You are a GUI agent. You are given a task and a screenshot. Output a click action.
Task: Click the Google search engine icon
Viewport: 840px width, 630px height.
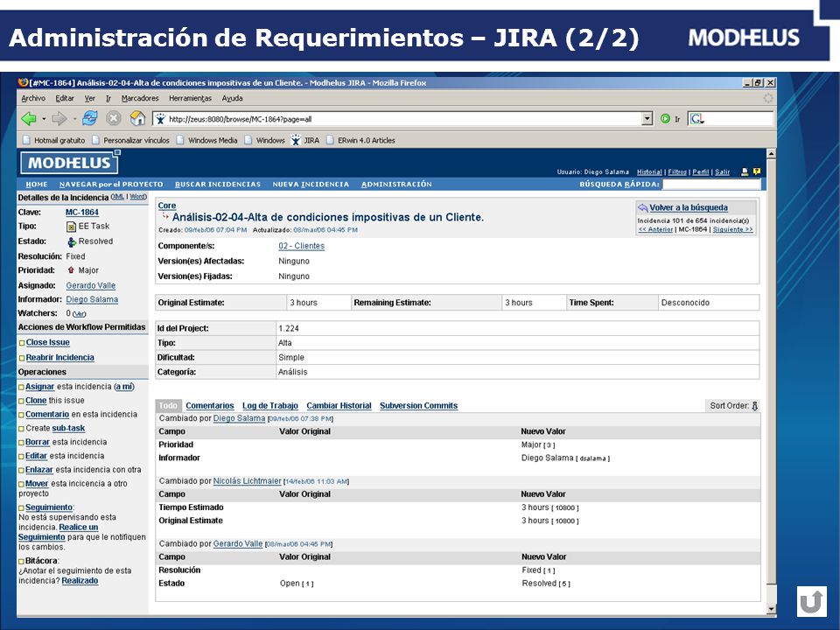tap(696, 119)
